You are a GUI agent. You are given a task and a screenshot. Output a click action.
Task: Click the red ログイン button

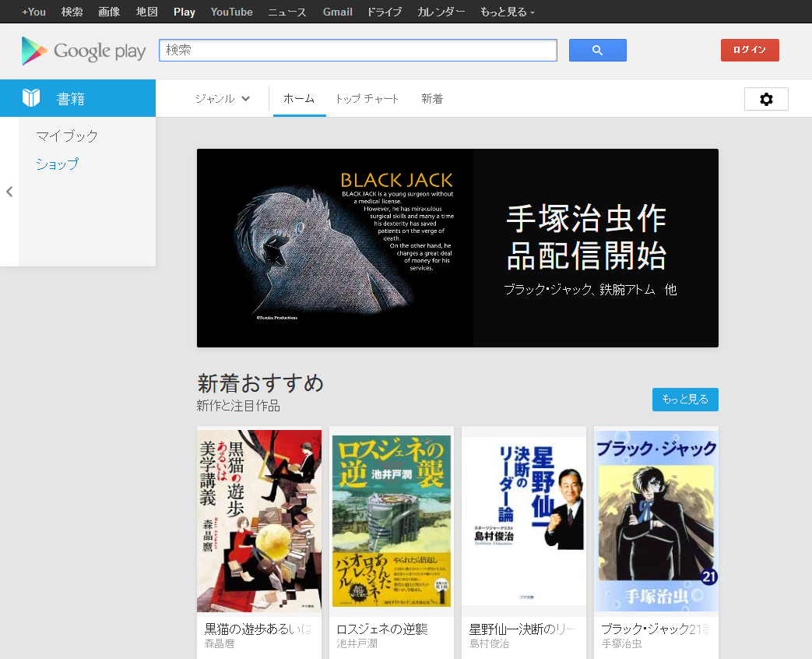pos(750,51)
